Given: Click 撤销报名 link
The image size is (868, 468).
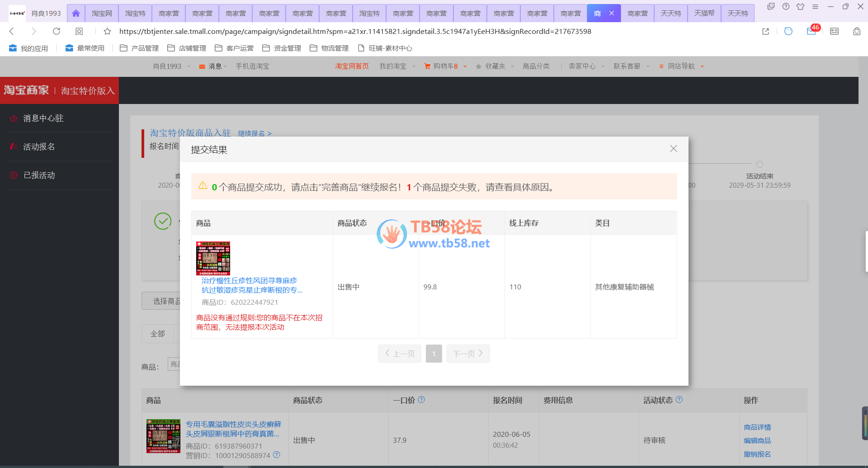Looking at the screenshot, I should click(x=757, y=454).
